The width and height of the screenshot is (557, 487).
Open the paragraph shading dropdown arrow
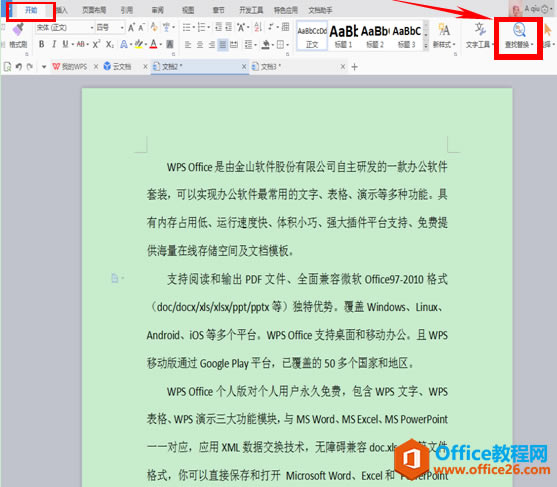(273, 45)
